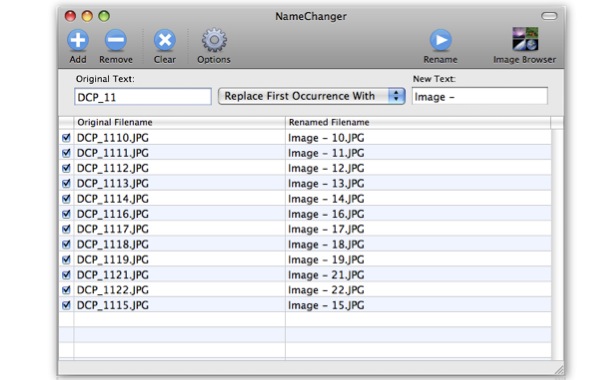Open the Replace First Occurrence With dropdown
The height and width of the screenshot is (380, 610).
pos(311,96)
